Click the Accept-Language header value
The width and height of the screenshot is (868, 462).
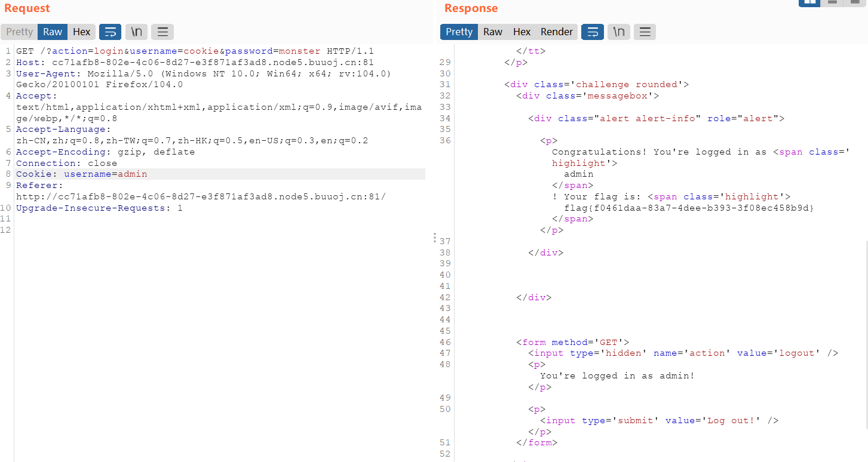pos(192,141)
